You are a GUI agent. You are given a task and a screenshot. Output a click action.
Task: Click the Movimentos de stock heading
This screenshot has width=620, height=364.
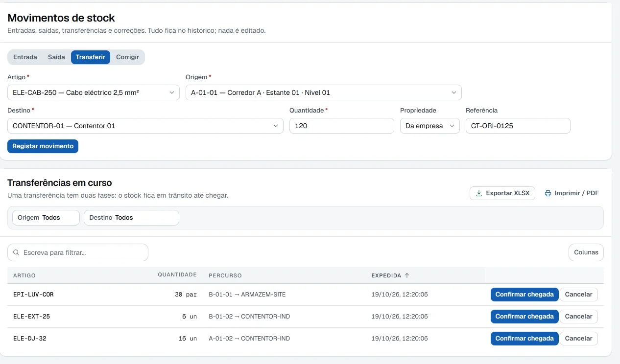[61, 18]
